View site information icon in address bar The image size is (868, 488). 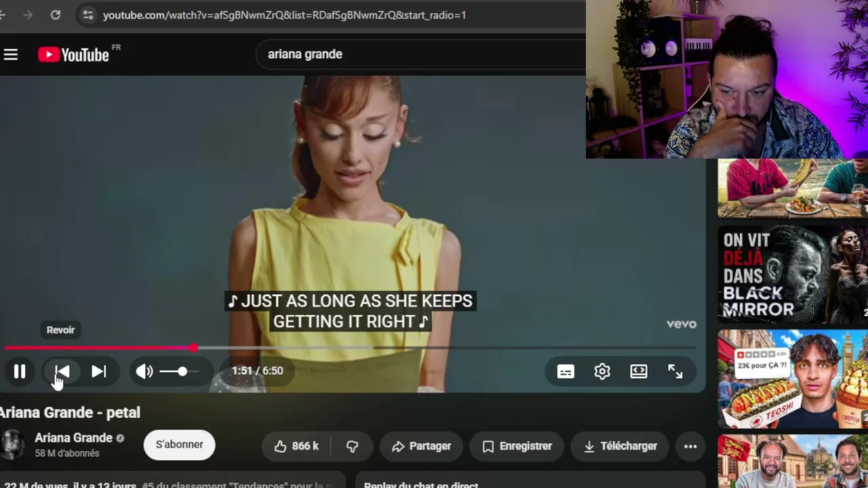click(88, 15)
